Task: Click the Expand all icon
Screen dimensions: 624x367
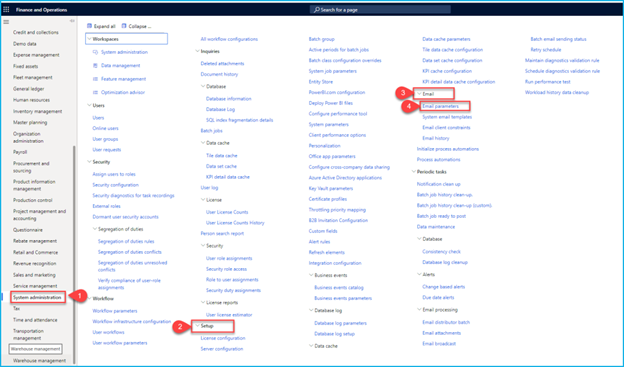Action: 89,26
